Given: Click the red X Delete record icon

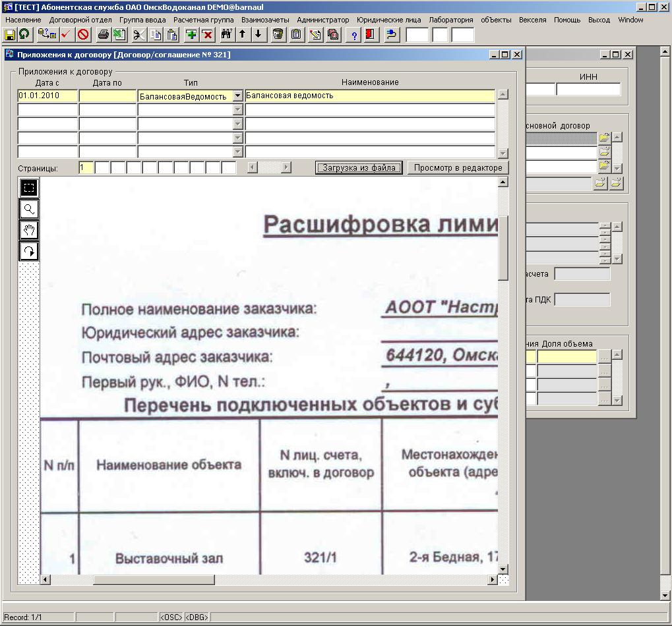Looking at the screenshot, I should pos(207,34).
